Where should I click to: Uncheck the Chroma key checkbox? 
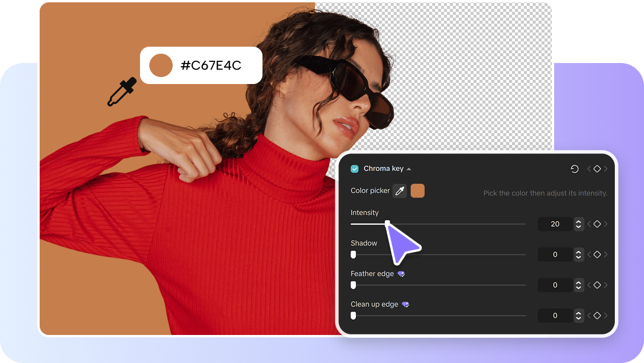pyautogui.click(x=355, y=169)
